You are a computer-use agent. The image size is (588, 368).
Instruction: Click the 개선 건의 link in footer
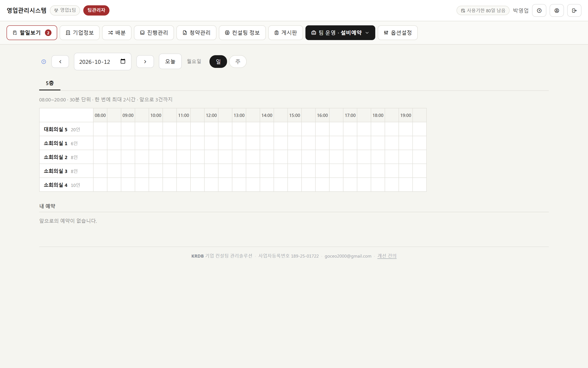[387, 256]
